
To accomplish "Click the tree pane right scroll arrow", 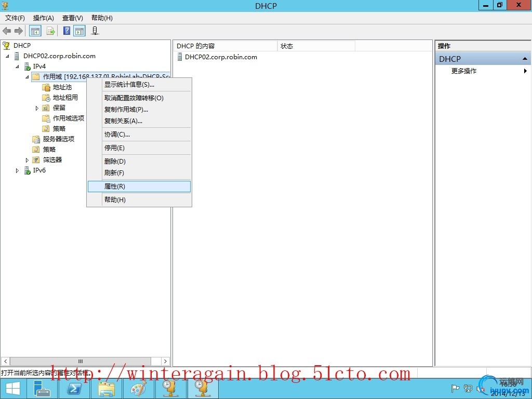I will 165,362.
